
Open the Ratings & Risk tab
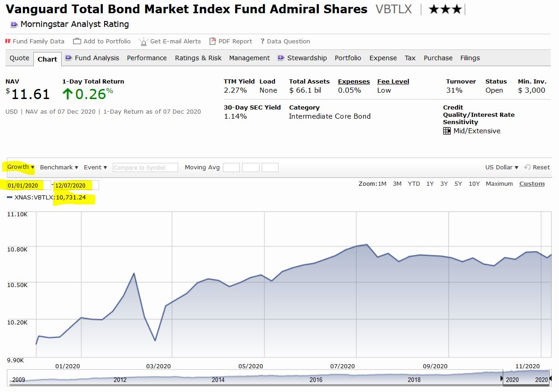click(198, 58)
